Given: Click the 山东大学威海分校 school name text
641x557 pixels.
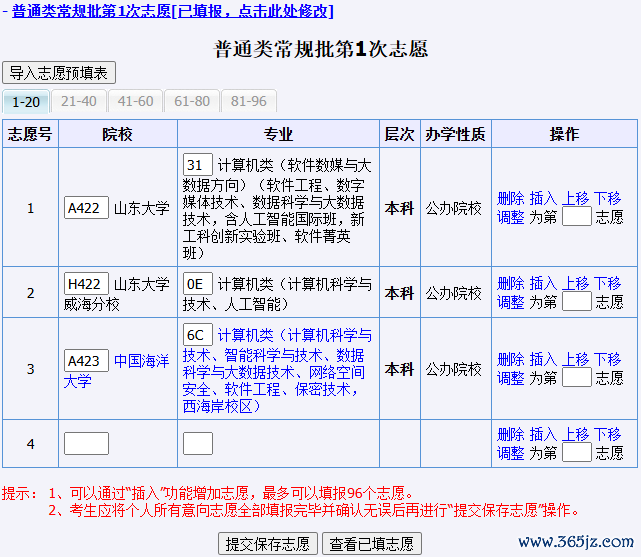Looking at the screenshot, I should click(117, 294).
